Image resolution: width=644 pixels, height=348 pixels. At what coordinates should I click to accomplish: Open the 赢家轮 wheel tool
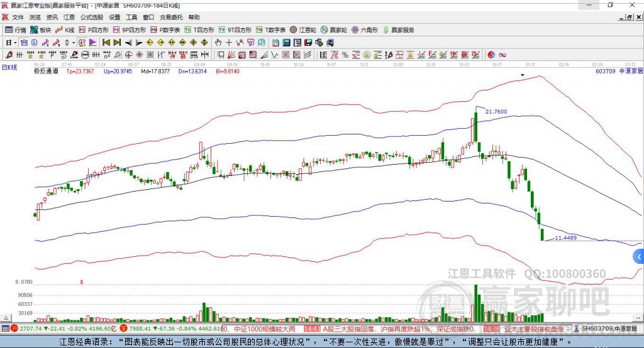point(334,30)
